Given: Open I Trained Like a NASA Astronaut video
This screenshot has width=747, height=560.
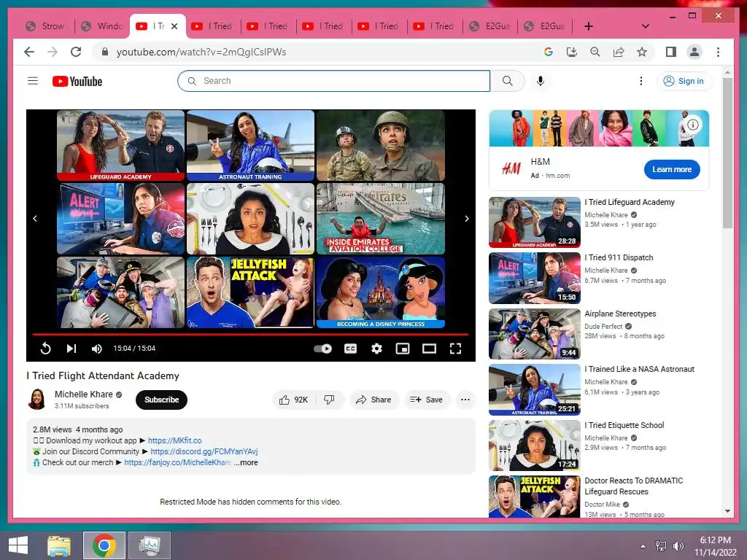Looking at the screenshot, I should 535,389.
